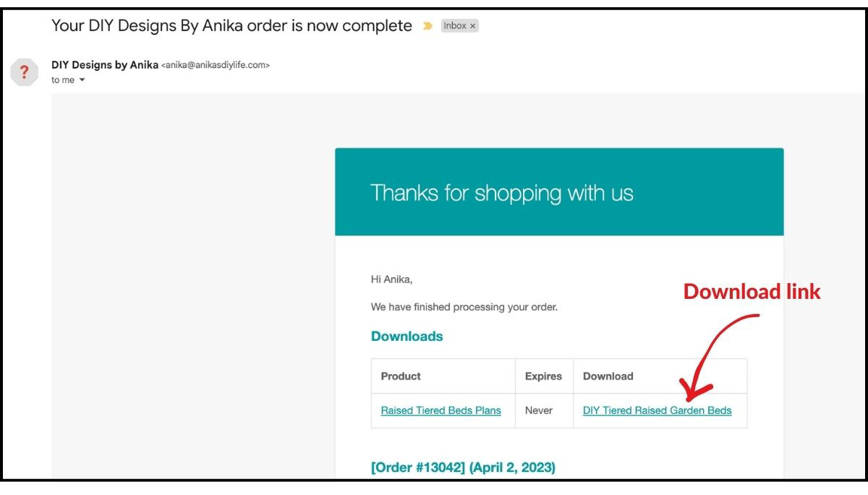
Task: Expand the "to me" recipient details arrow
Action: 82,80
